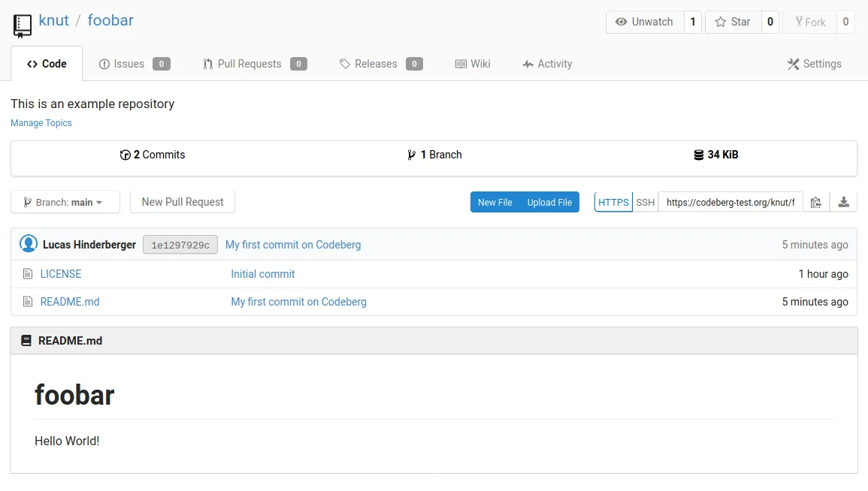The image size is (868, 491).
Task: Click the branch icon next to 1 Branch
Action: point(411,155)
